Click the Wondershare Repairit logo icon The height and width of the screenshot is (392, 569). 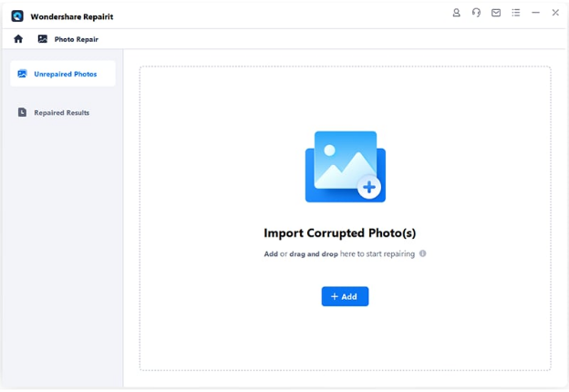pyautogui.click(x=17, y=15)
